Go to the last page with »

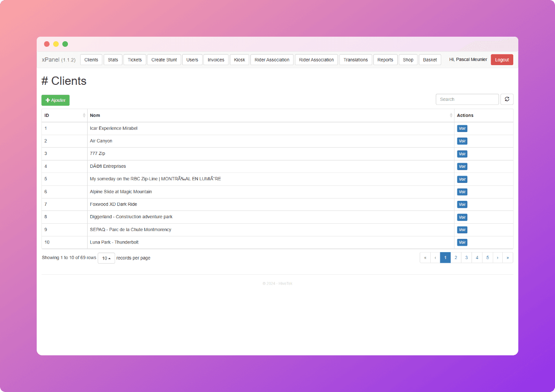pyautogui.click(x=507, y=258)
